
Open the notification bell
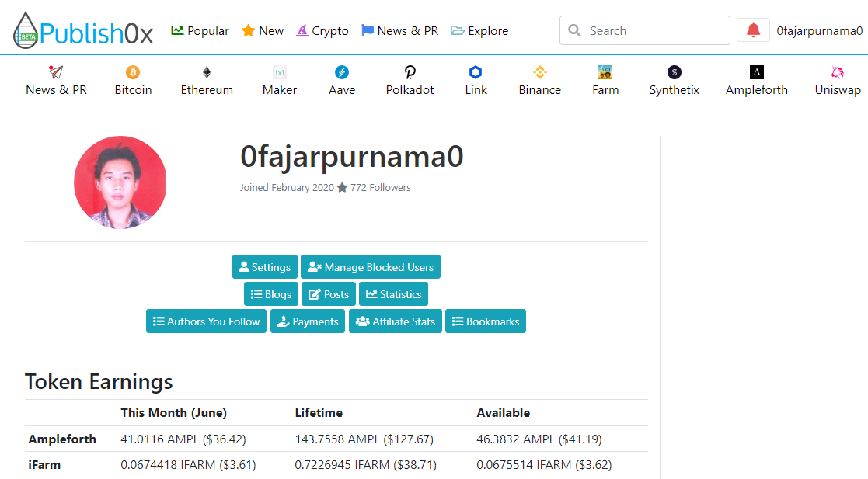(x=753, y=30)
